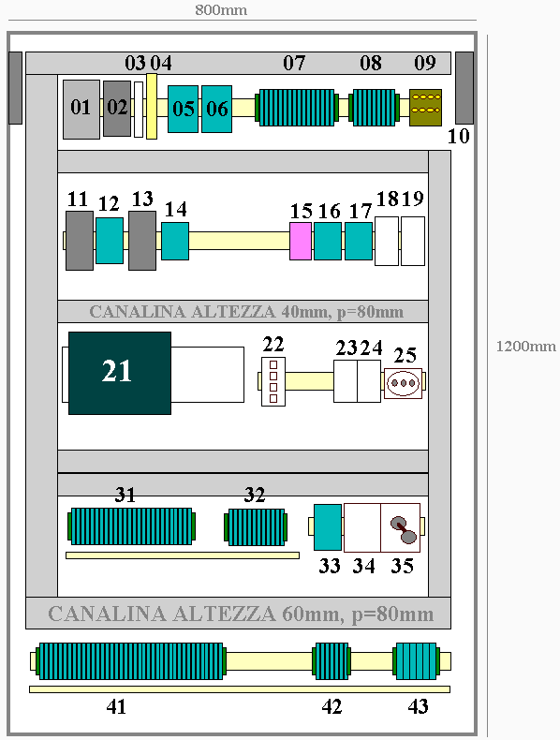Click the small terminal strip 42
Viewport: 560px width, 740px height.
[x=332, y=661]
